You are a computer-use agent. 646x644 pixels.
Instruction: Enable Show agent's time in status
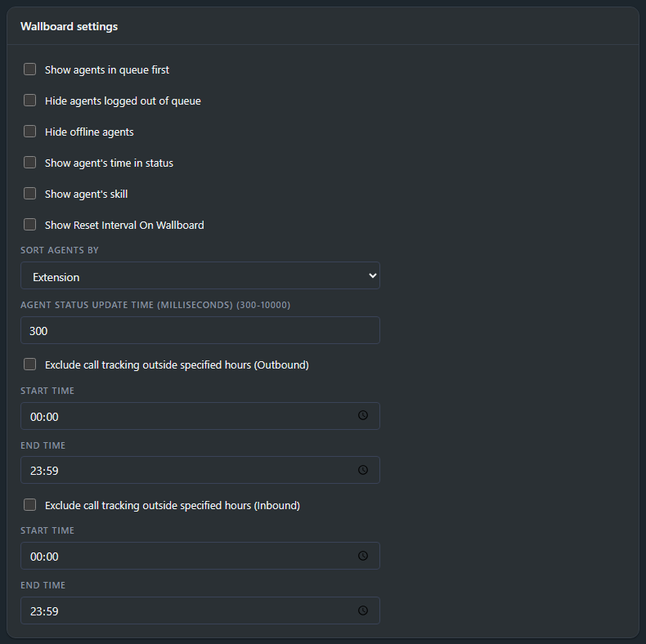click(x=29, y=163)
